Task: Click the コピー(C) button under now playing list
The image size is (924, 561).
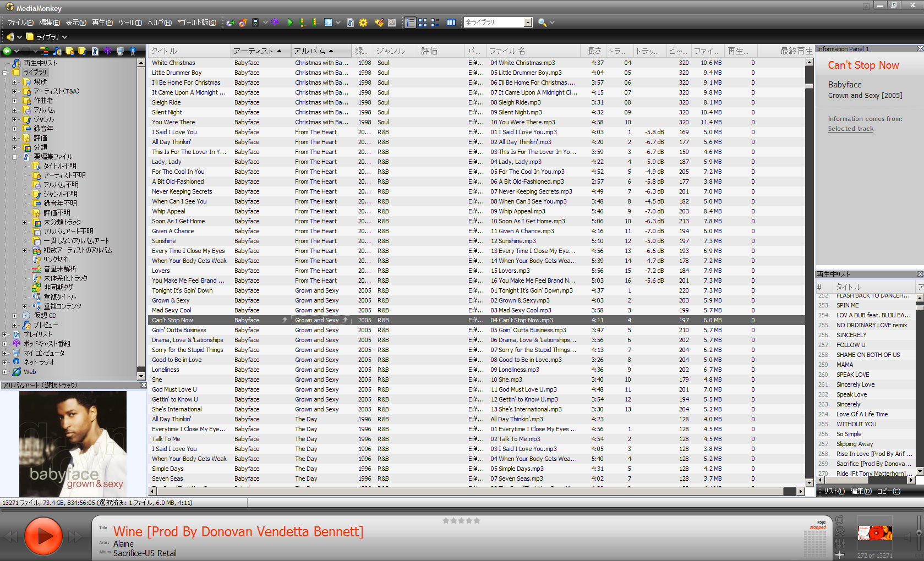Action: click(889, 491)
